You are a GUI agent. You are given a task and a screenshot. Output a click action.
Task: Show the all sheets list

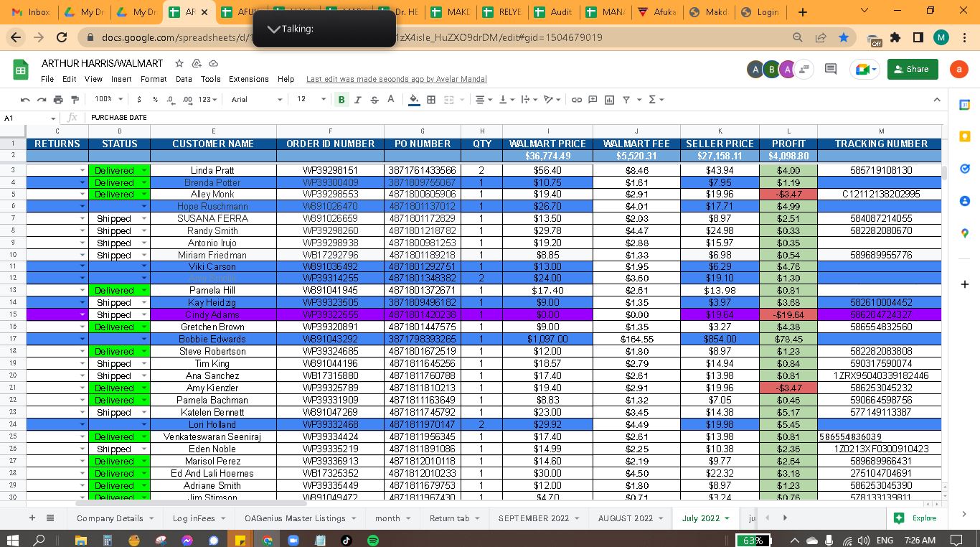point(50,518)
